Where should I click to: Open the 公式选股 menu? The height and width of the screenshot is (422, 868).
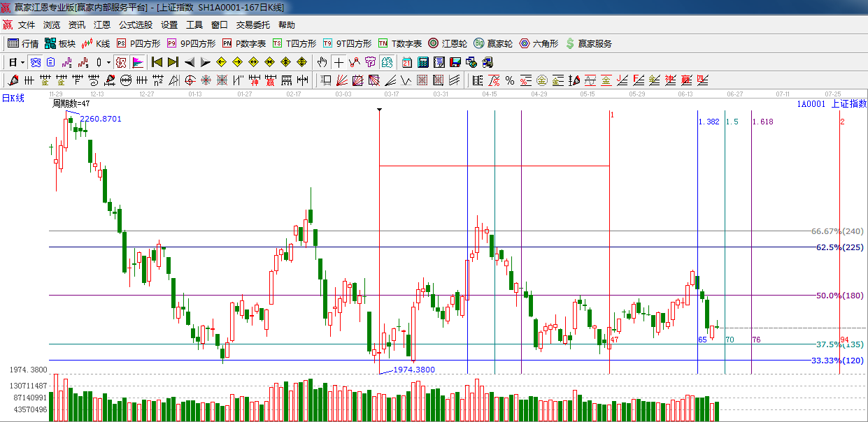coord(135,25)
